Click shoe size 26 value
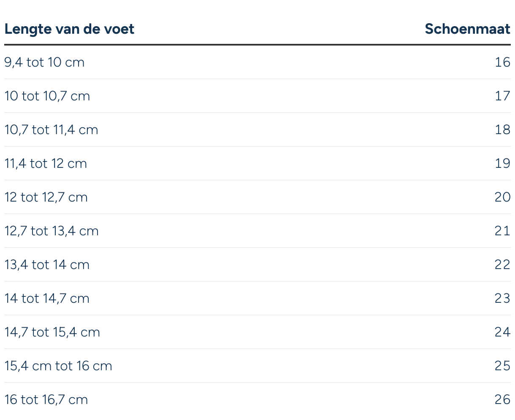Viewport: 515px width, 420px height. point(503,400)
